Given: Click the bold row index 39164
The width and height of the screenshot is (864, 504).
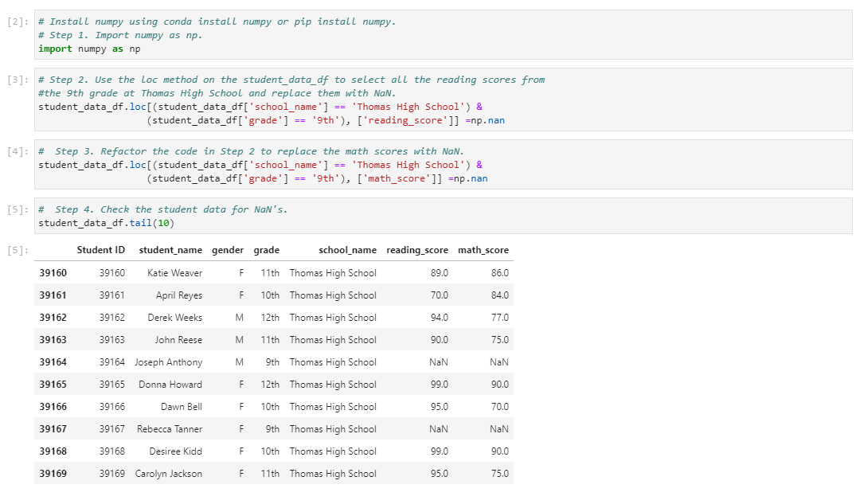Looking at the screenshot, I should [53, 362].
